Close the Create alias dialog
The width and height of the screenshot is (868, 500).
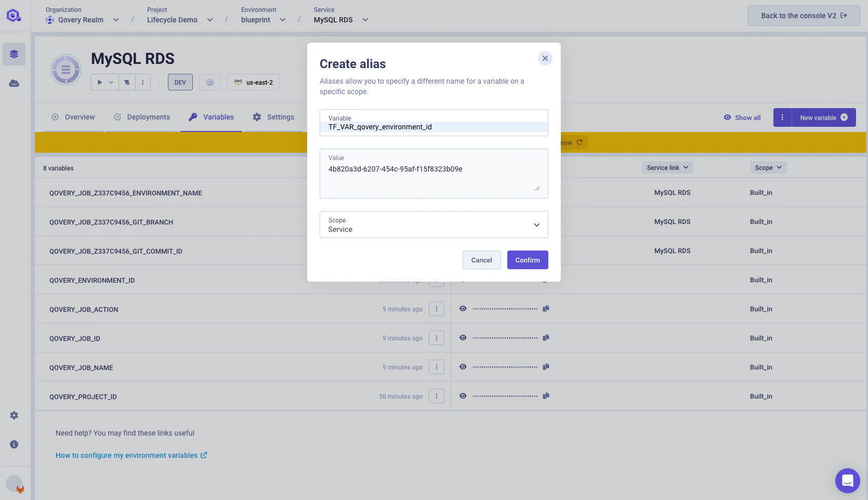(x=545, y=58)
